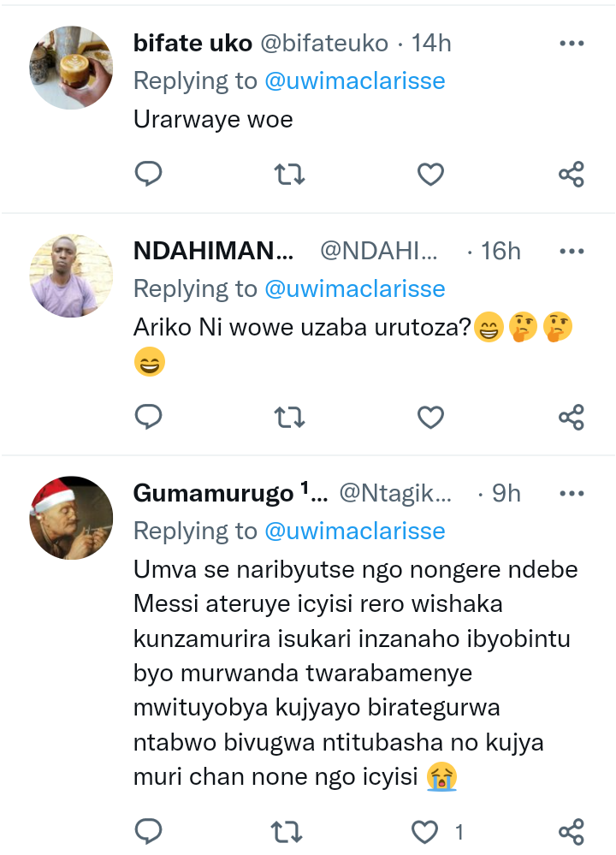Viewport: 616px width, 855px height.
Task: Reply to bifate uko's tweet
Action: (149, 174)
